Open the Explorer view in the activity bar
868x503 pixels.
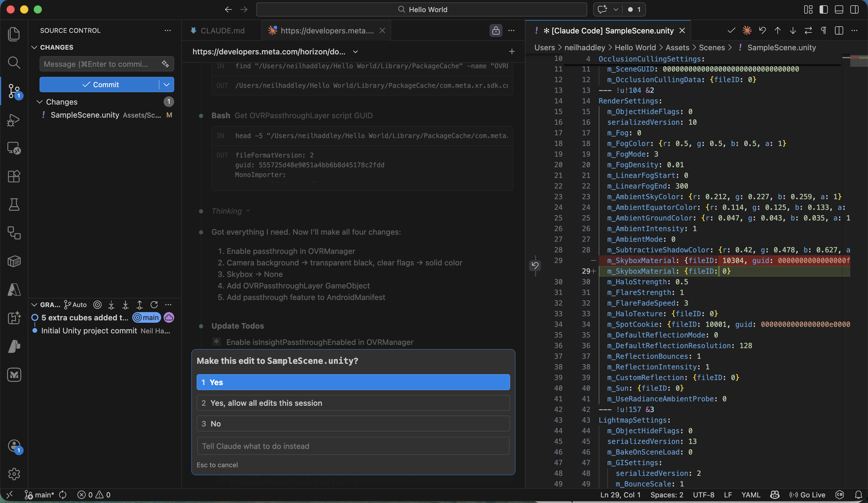(14, 33)
